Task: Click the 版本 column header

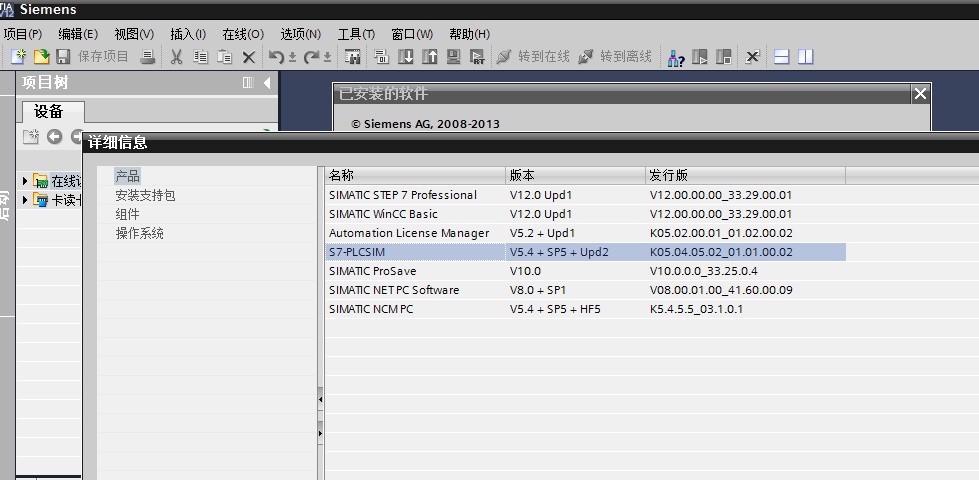Action: (575, 175)
